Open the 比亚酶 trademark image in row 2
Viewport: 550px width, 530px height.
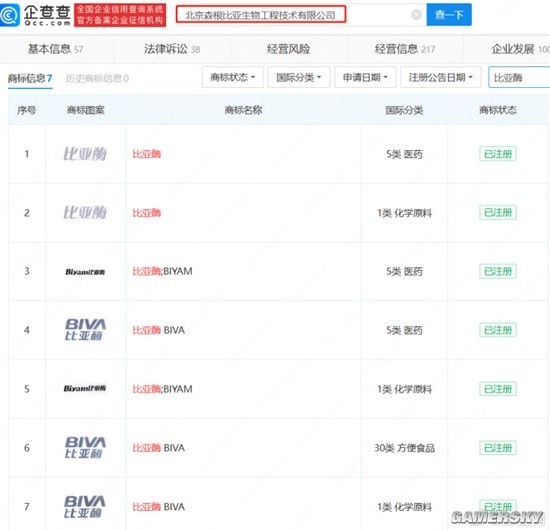click(85, 213)
